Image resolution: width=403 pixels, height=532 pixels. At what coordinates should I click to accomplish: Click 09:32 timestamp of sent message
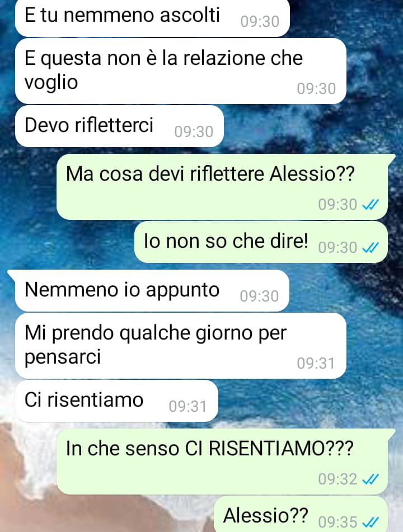[x=338, y=479]
